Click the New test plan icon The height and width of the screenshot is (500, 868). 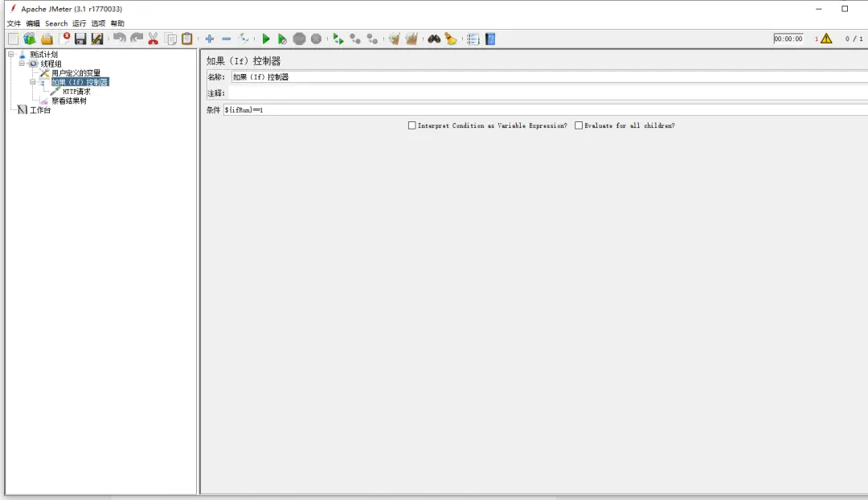coord(14,39)
